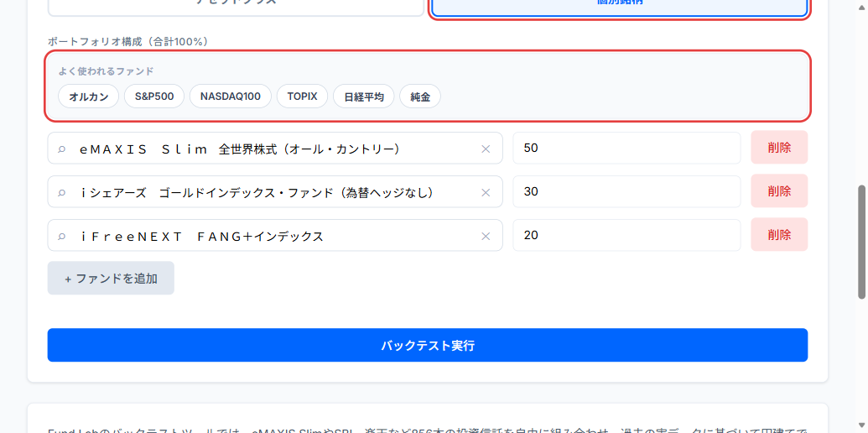Edit the eMAXIS Slim 全世界株式 fund name field
The image size is (868, 433).
coord(275,148)
